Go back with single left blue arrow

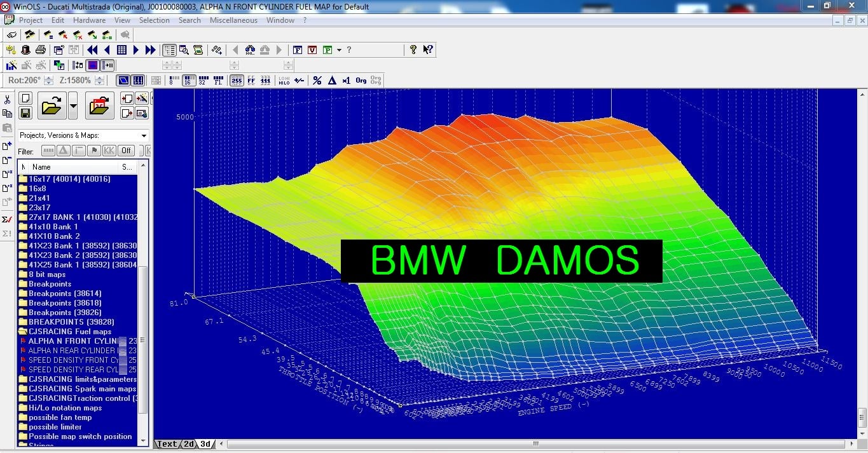107,50
